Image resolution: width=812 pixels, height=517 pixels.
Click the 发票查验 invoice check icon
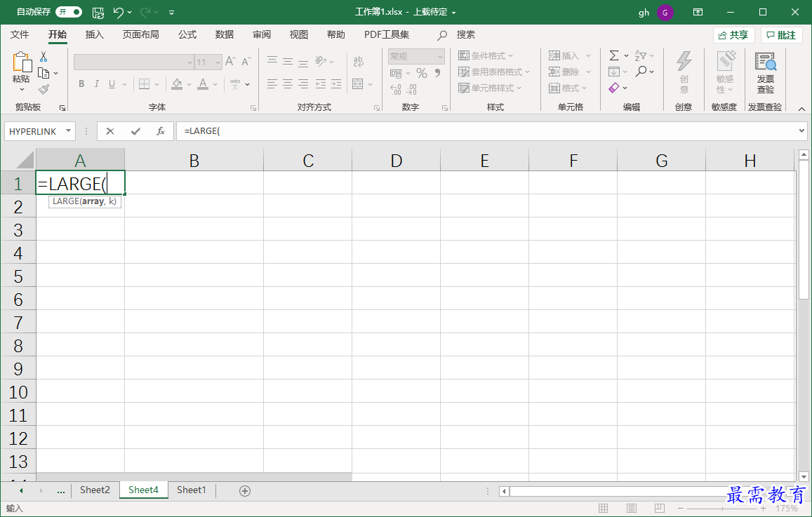point(766,62)
